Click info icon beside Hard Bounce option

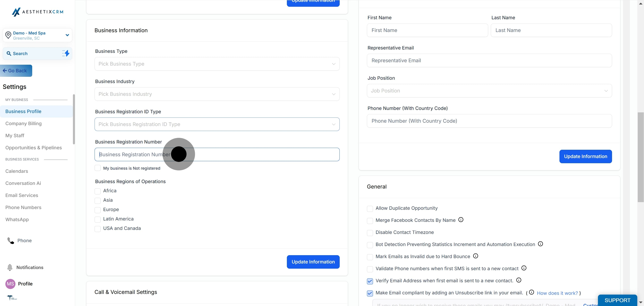tap(475, 256)
